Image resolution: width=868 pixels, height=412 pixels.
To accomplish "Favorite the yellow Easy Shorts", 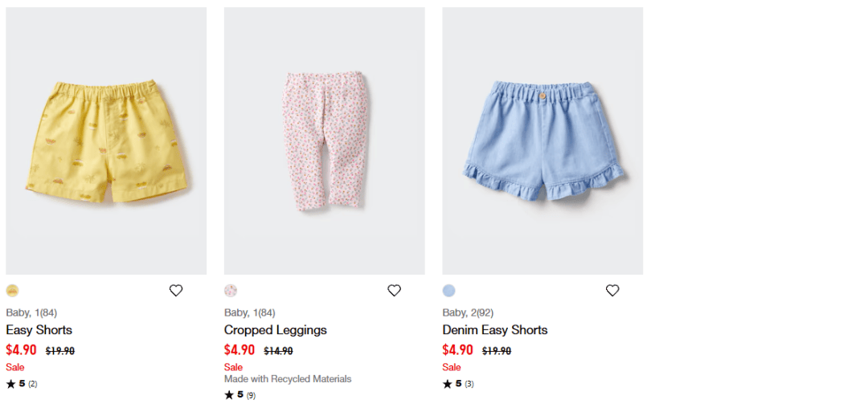I will click(x=176, y=291).
